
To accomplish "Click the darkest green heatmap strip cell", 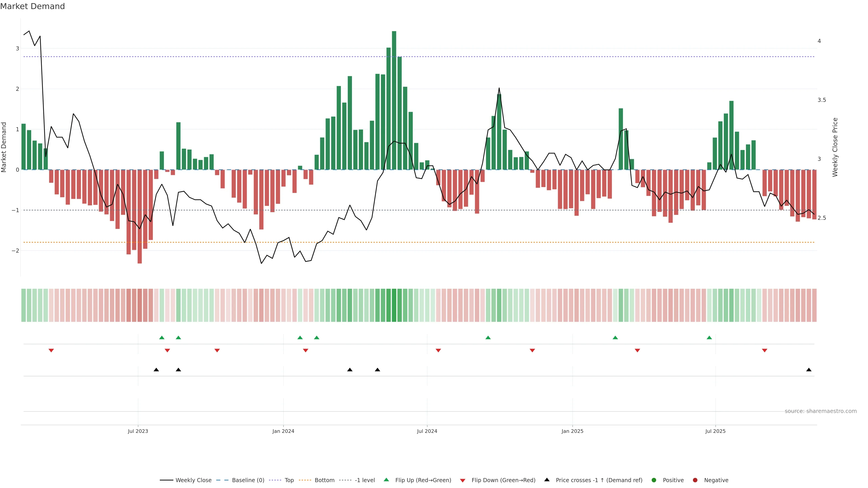I will [x=394, y=305].
